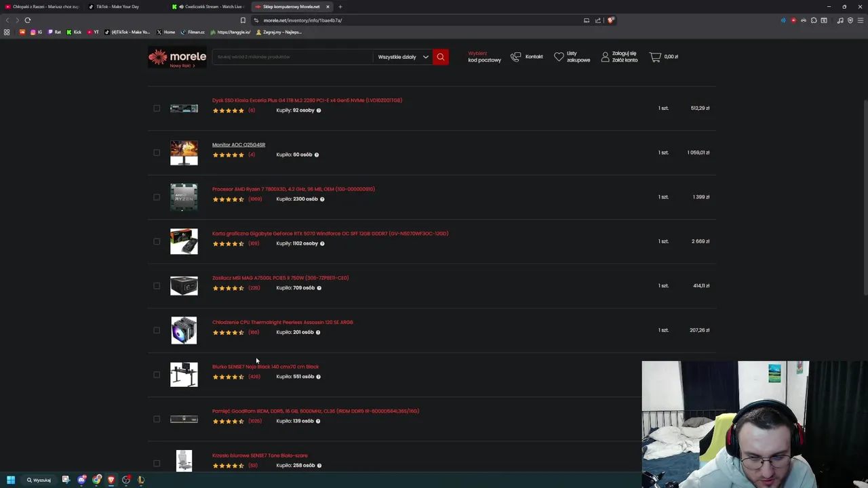Select checkbox for AMD Ryzen 7 7800X3D
The height and width of the screenshot is (488, 868).
pyautogui.click(x=157, y=197)
